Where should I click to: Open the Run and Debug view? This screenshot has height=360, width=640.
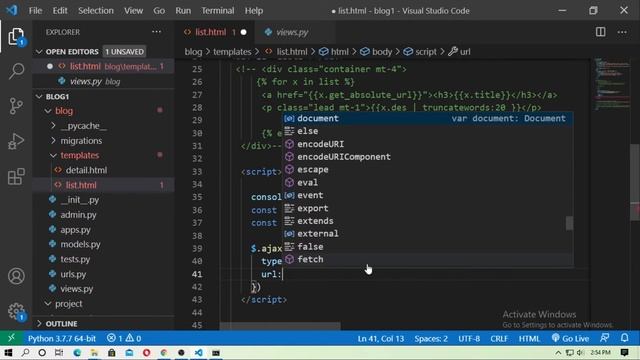16,141
